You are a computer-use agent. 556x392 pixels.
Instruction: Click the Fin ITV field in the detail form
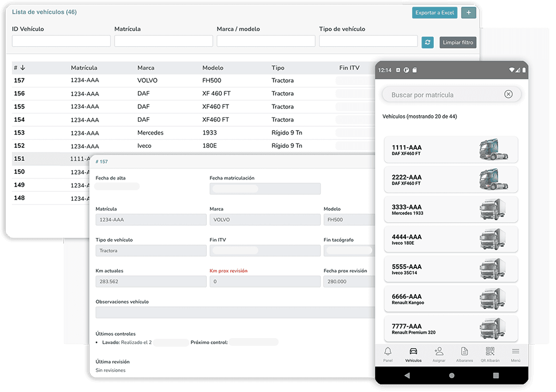[265, 250]
